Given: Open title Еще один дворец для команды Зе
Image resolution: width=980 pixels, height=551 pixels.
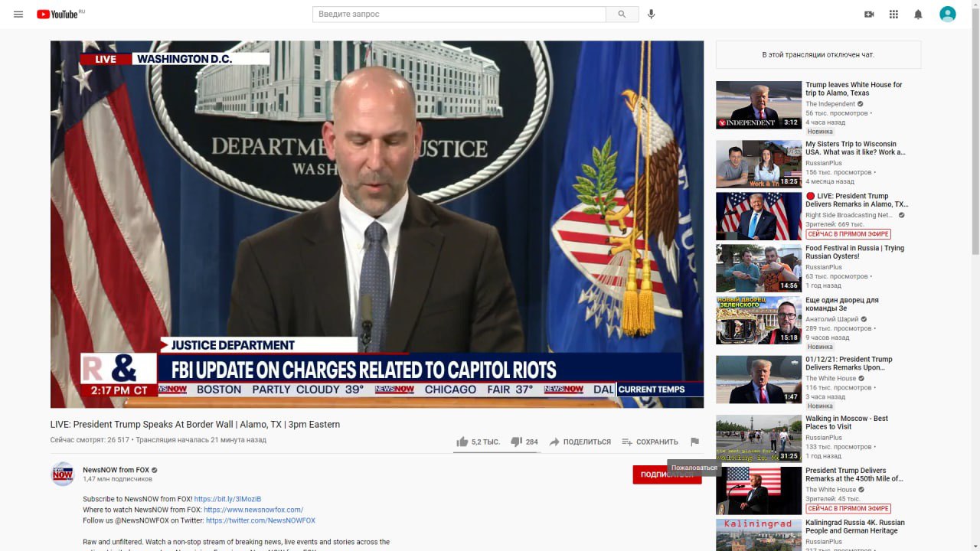Looking at the screenshot, I should 842,304.
